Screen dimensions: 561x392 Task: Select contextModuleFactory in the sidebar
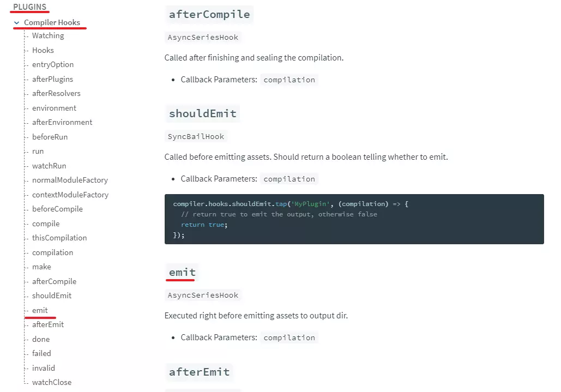coord(70,195)
